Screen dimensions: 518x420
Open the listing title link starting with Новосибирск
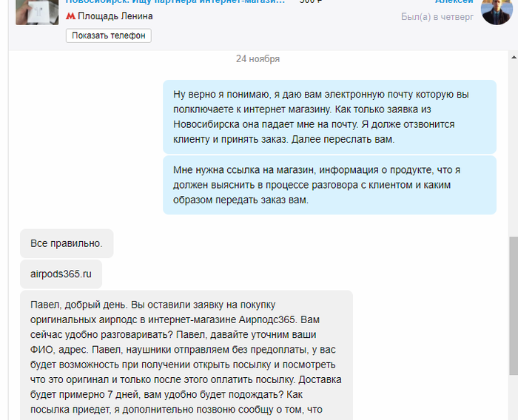[x=176, y=2]
